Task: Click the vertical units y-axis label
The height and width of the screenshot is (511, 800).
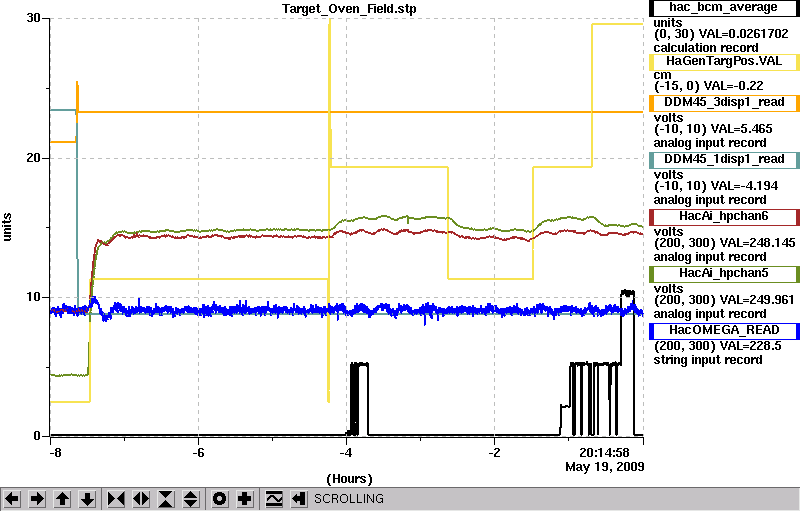Action: pyautogui.click(x=7, y=227)
